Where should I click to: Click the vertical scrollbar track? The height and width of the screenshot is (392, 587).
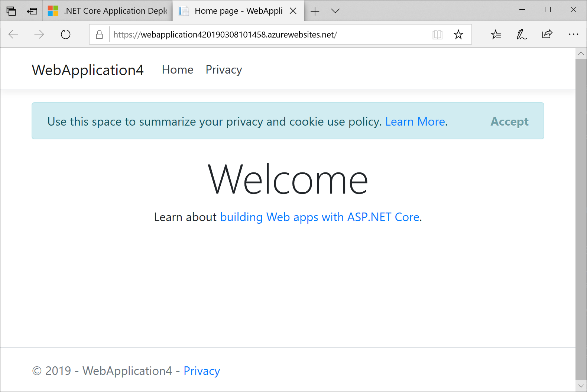click(581, 219)
